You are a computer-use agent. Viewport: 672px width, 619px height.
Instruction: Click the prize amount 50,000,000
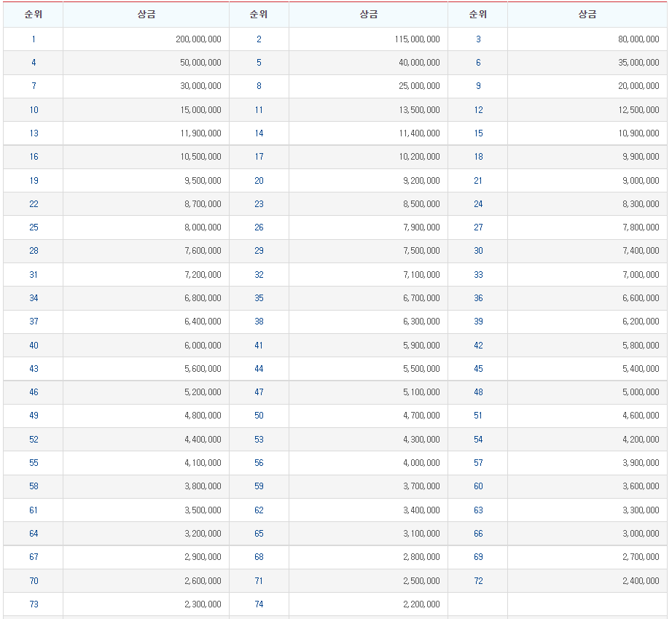pos(200,63)
